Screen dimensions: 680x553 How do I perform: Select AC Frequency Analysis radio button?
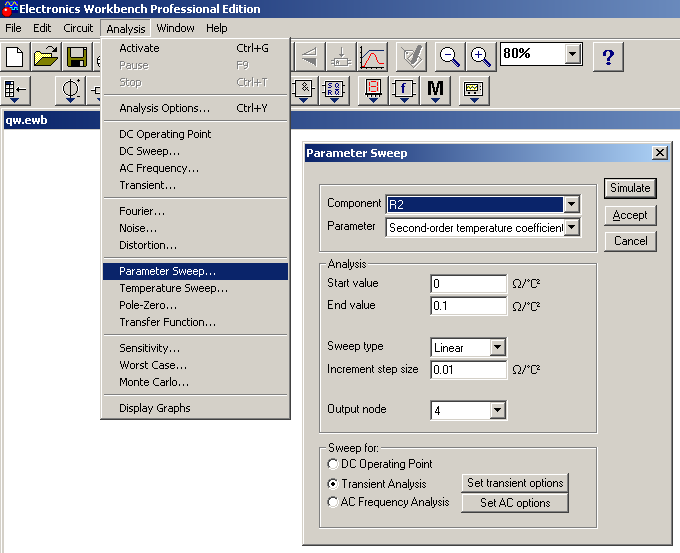coord(333,502)
